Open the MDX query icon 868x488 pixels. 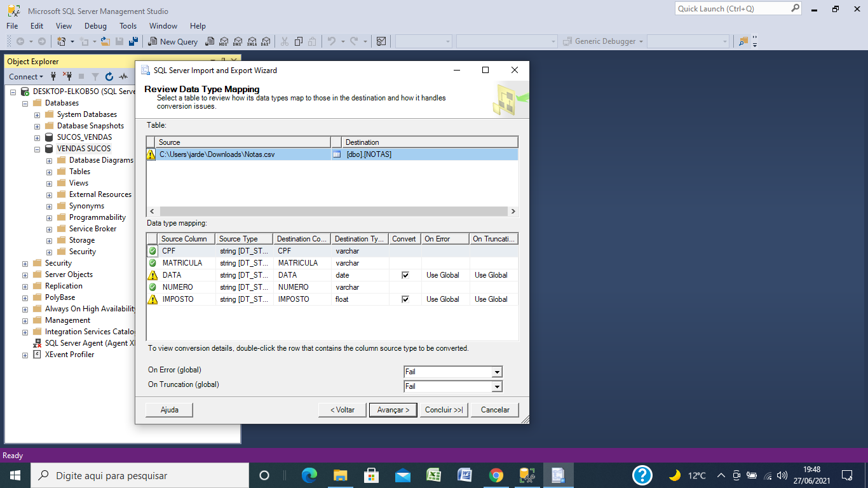point(223,41)
